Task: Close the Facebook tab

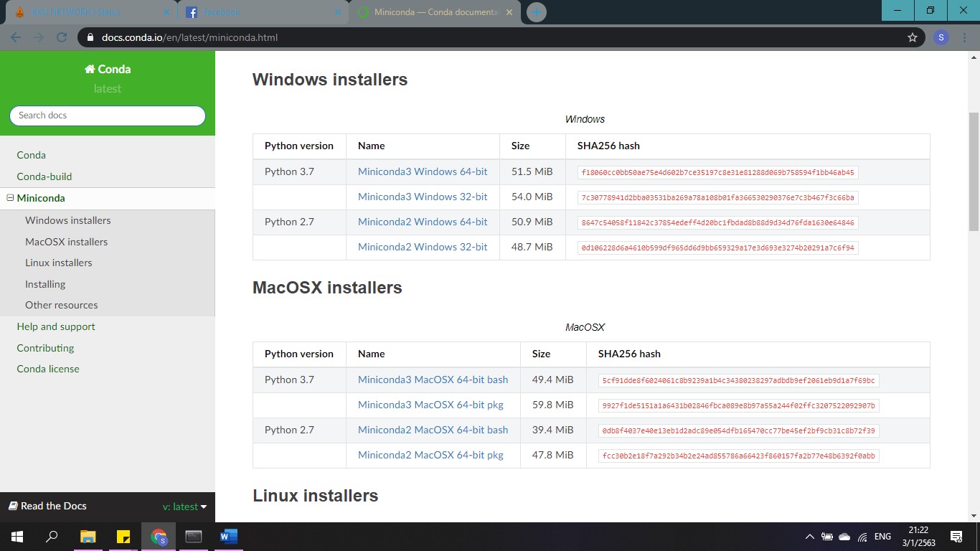Action: 339,12
